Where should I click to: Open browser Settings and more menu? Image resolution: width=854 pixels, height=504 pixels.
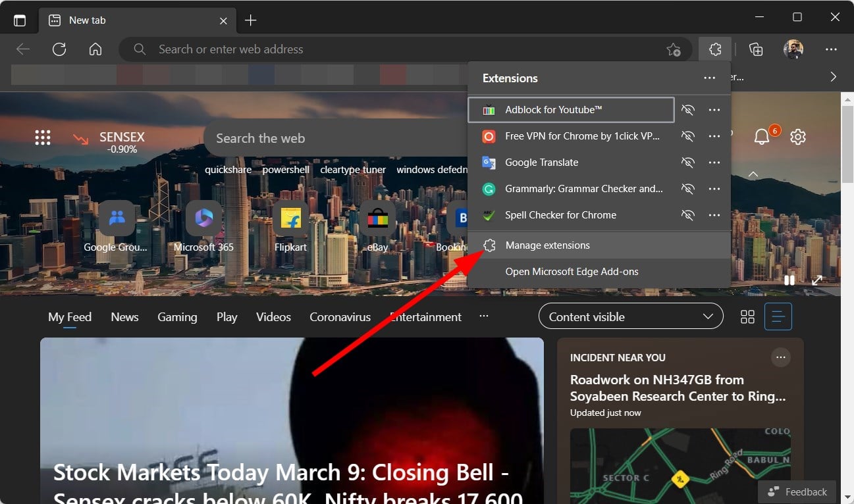(x=831, y=49)
